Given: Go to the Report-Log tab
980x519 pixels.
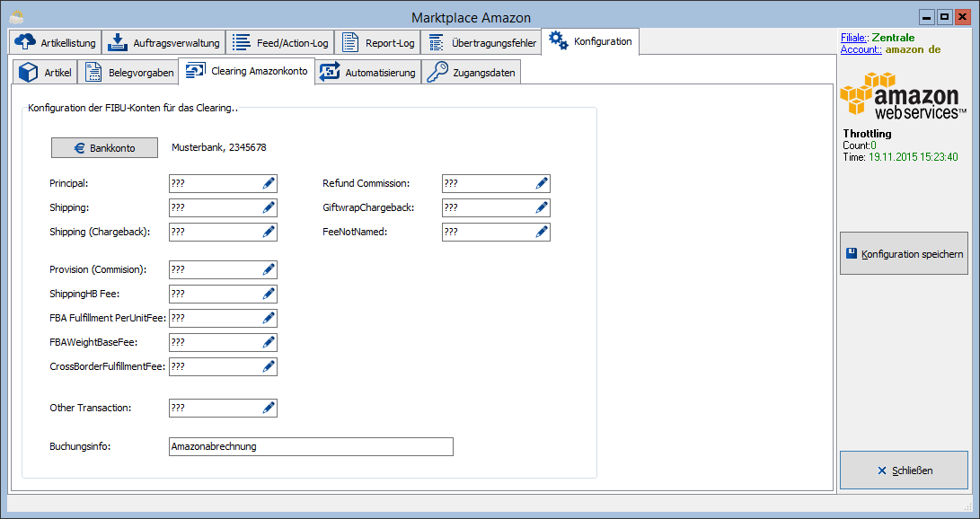Looking at the screenshot, I should (x=377, y=42).
